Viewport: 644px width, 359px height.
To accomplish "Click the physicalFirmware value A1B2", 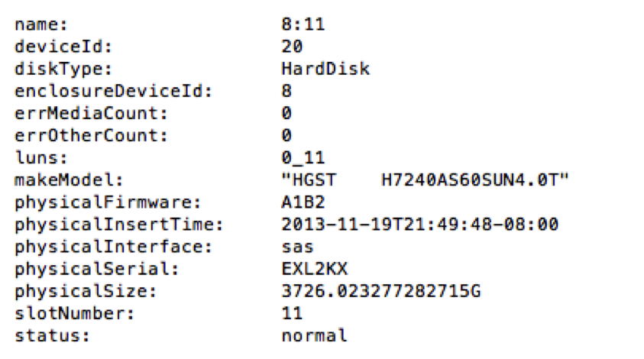I will click(303, 202).
